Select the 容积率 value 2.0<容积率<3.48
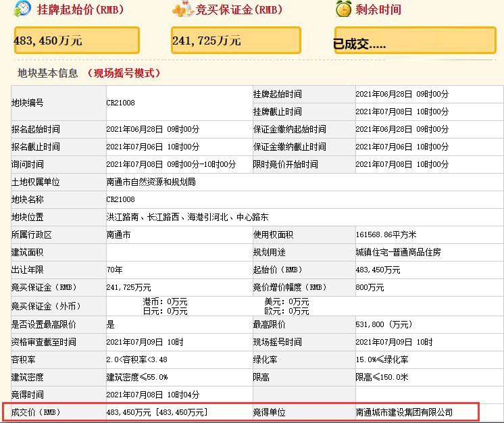Viewport: 504px width, 423px height. click(x=137, y=359)
